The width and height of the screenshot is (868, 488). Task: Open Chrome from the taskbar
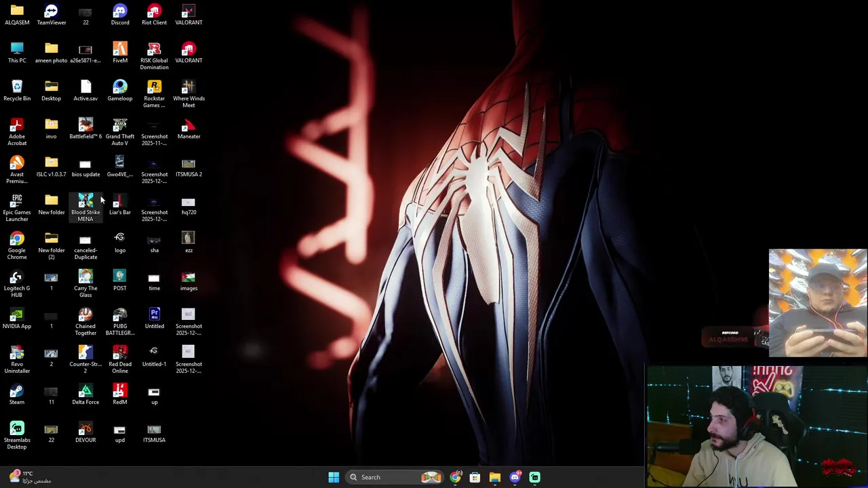point(455,477)
